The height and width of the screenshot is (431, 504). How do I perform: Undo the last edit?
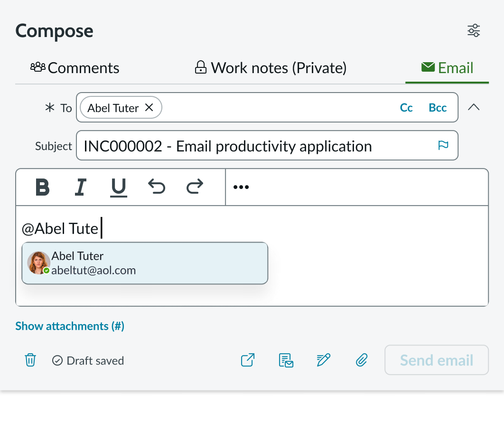[157, 187]
